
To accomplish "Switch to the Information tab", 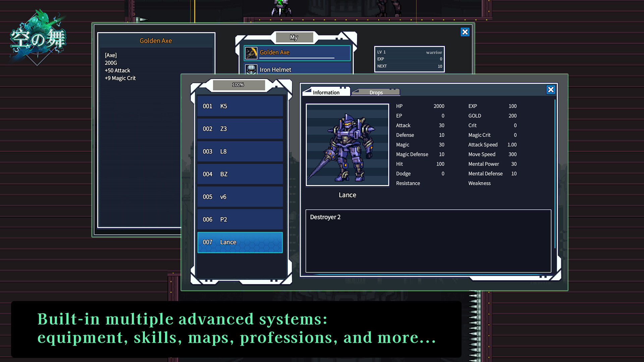I will coord(326,92).
